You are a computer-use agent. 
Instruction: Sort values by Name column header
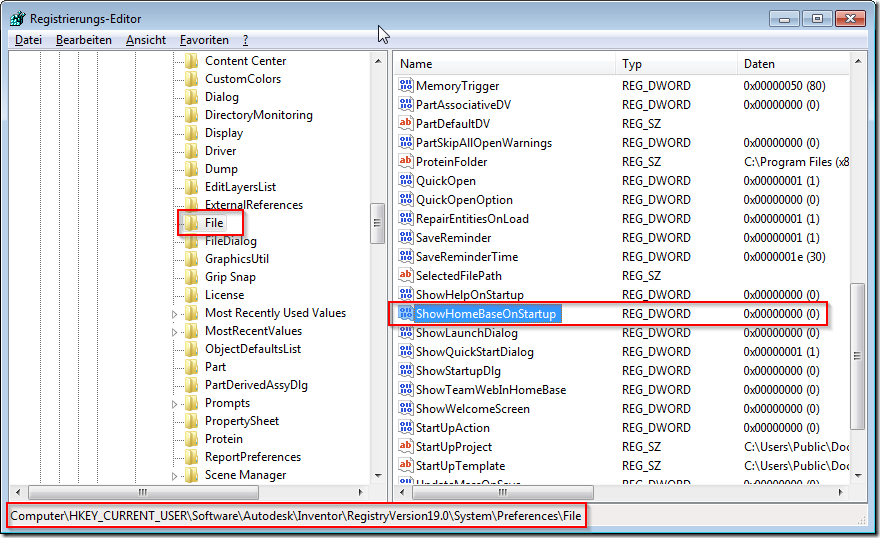pyautogui.click(x=505, y=64)
